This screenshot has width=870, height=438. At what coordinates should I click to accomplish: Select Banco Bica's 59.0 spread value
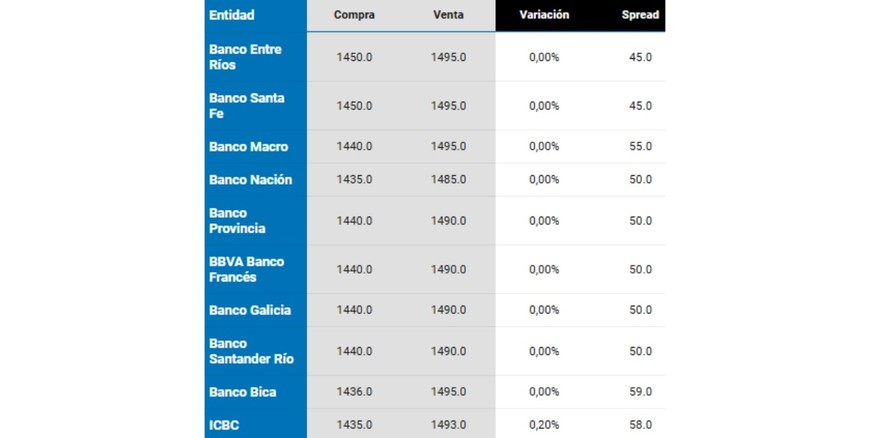click(640, 392)
